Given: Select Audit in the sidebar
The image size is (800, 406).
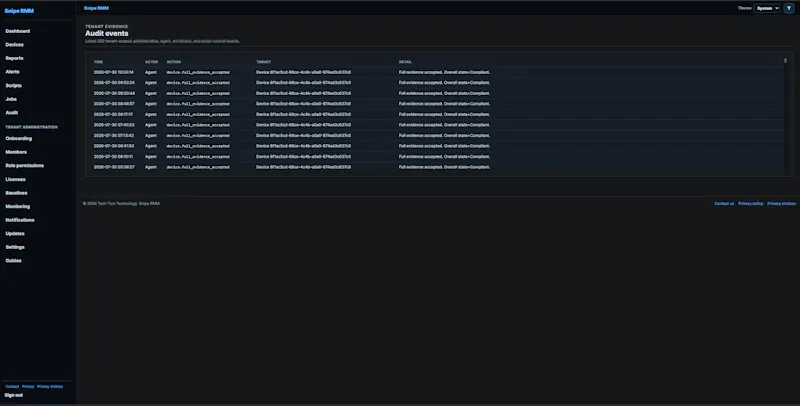Looking at the screenshot, I should click(x=12, y=113).
